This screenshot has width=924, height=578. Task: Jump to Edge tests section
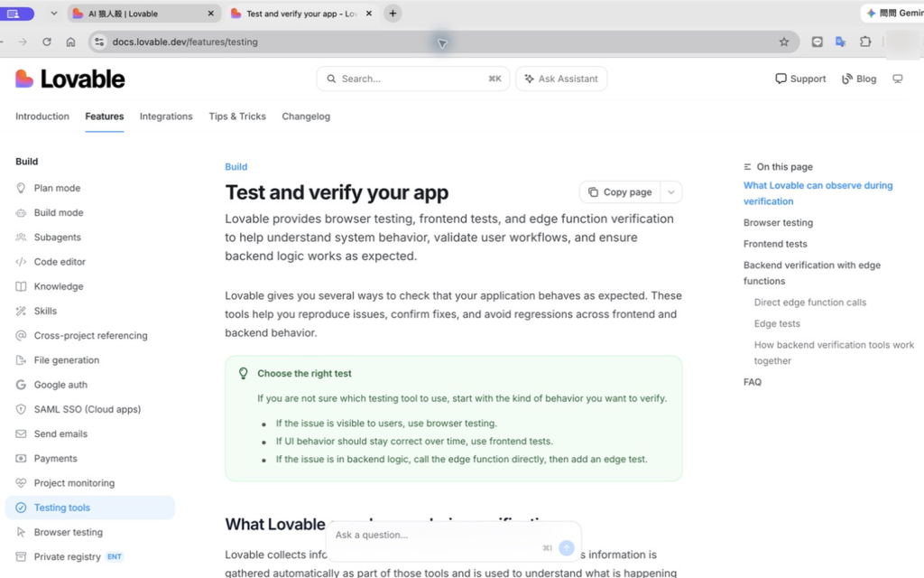777,323
